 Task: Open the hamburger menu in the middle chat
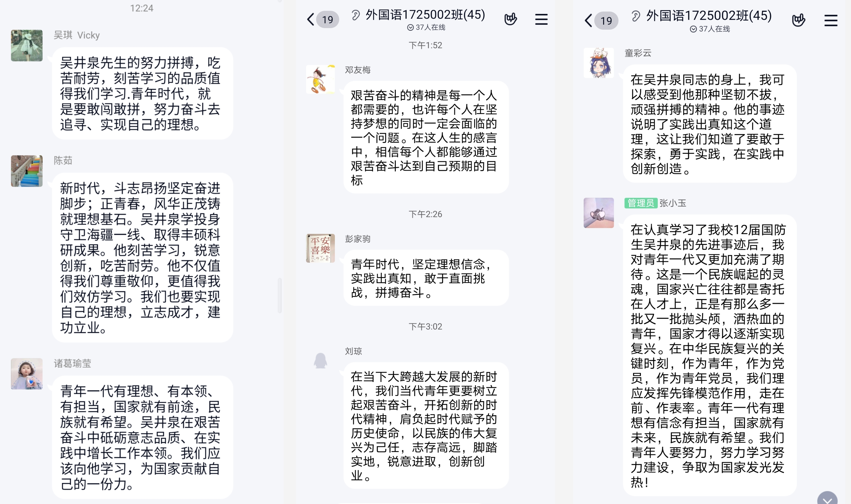[x=541, y=19]
